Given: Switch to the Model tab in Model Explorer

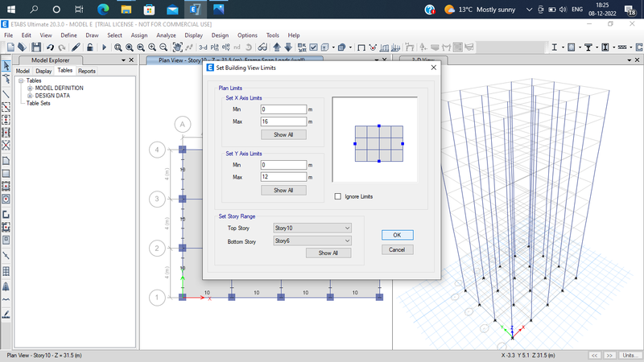Looking at the screenshot, I should click(x=23, y=71).
